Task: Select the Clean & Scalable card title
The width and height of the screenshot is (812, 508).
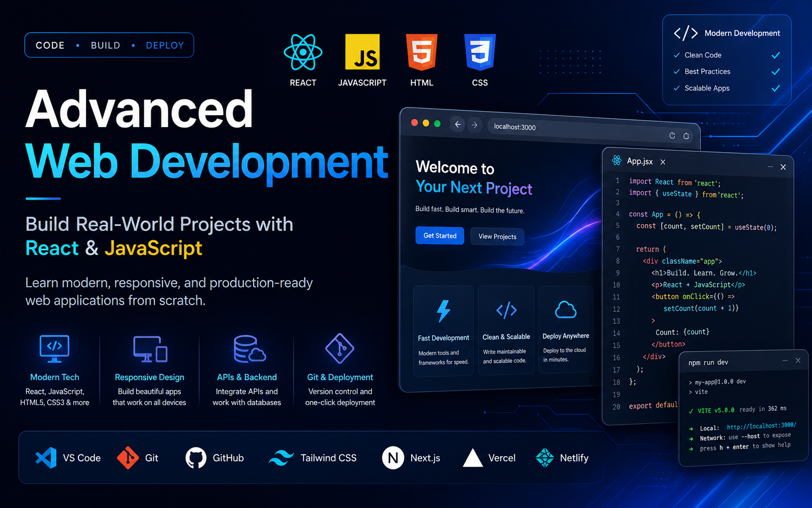Action: 506,337
